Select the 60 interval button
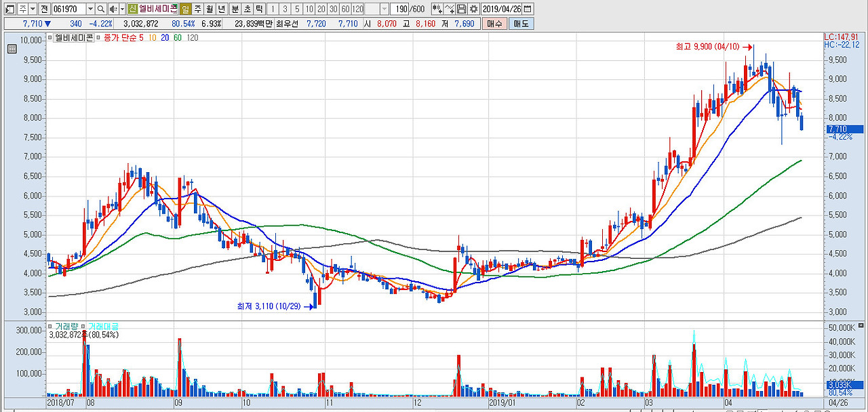The image size is (868, 412). point(346,9)
